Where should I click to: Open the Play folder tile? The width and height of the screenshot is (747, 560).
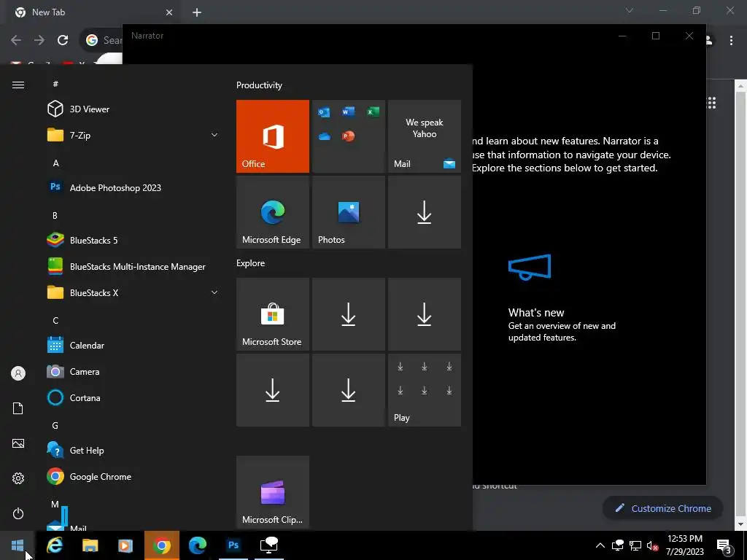pos(425,390)
